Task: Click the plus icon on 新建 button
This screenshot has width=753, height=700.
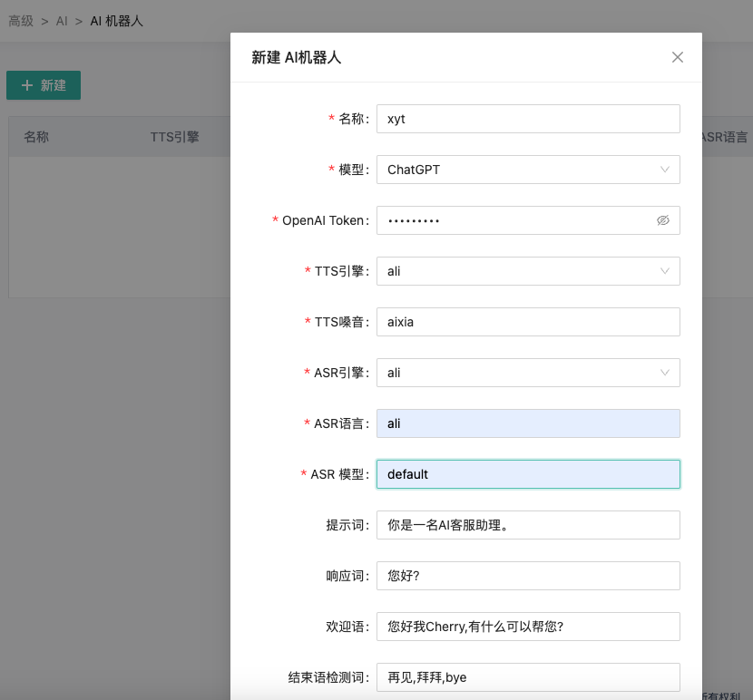Action: coord(27,85)
